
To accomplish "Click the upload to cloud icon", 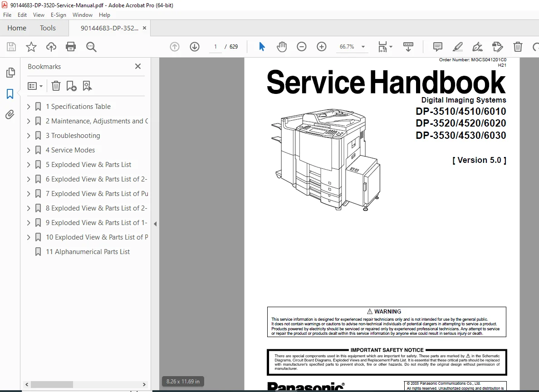I will point(51,47).
